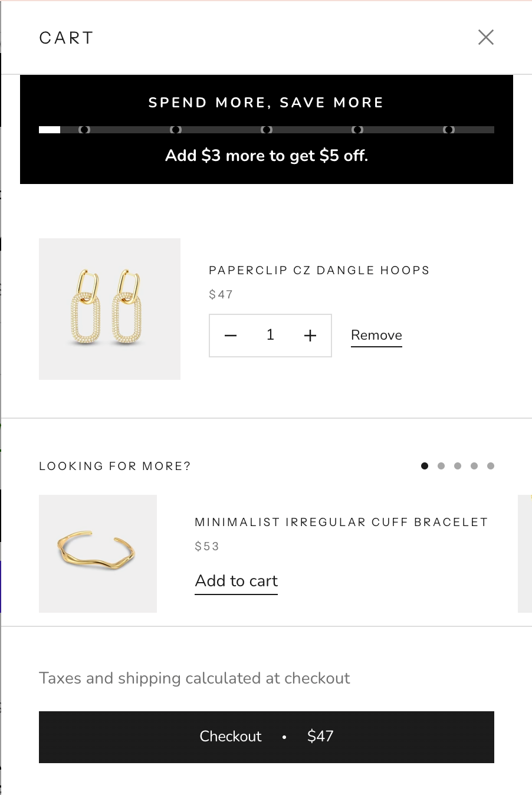Switch to the fourth recommendation dot
The image size is (532, 795).
click(474, 466)
